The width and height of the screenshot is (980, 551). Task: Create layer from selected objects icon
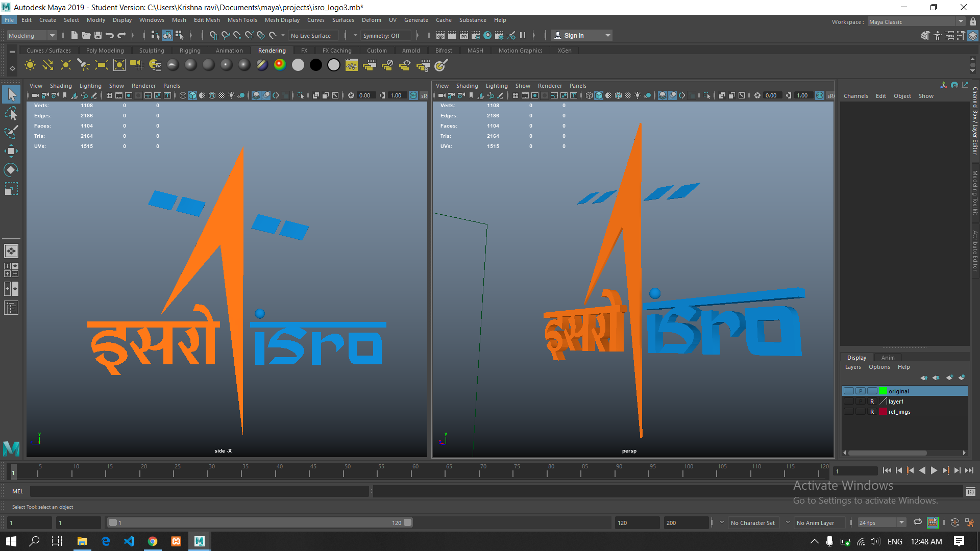pyautogui.click(x=962, y=378)
